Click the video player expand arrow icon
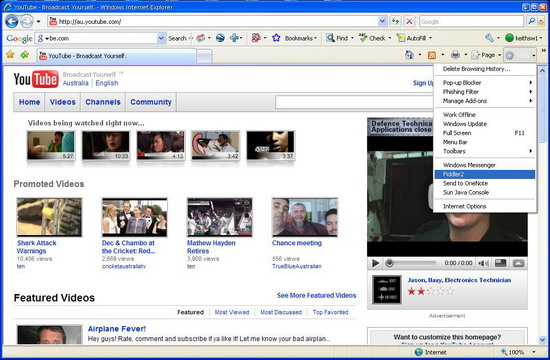 click(518, 263)
